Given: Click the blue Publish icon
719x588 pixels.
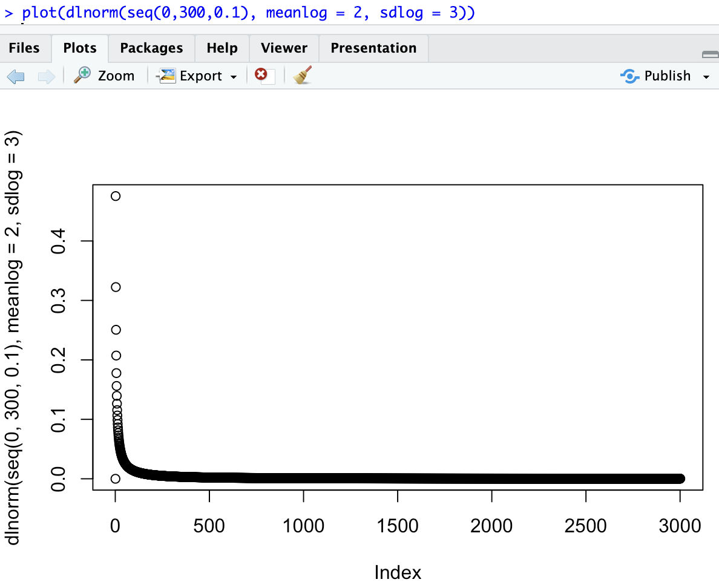Looking at the screenshot, I should click(630, 76).
